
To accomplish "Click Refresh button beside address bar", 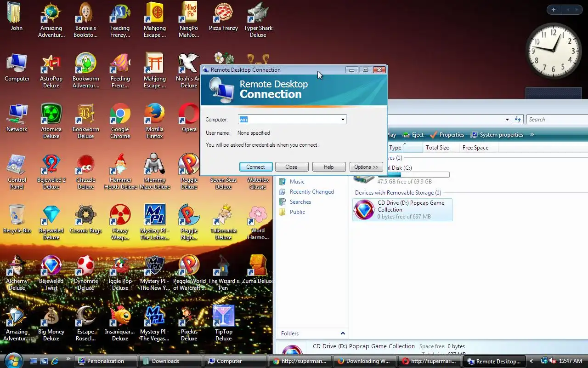I will click(x=518, y=120).
